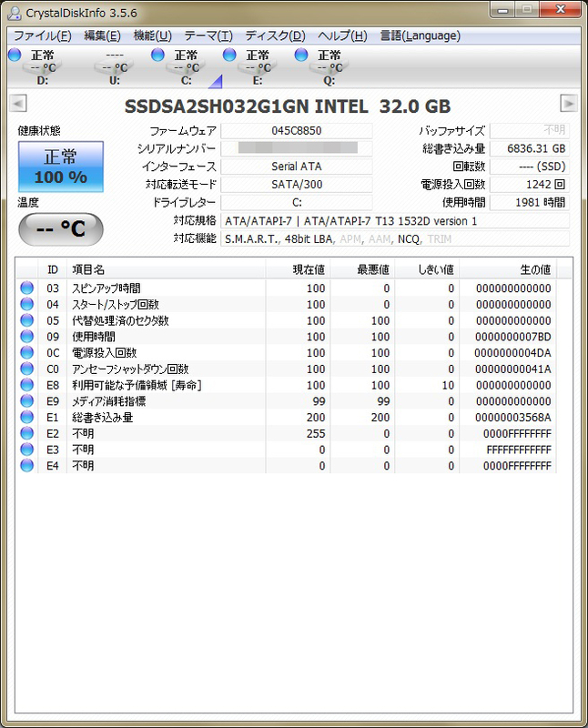
Task: Click the 現在値 column header
Action: 298,269
